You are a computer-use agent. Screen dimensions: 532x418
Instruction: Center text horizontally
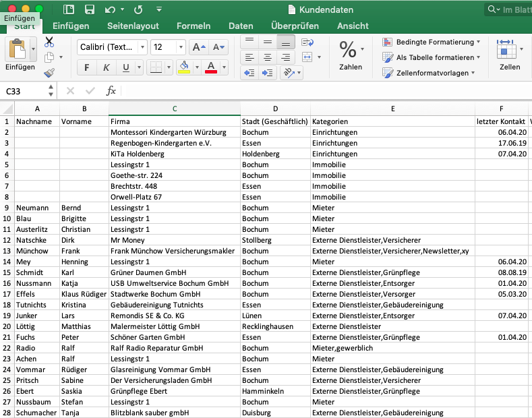point(268,57)
